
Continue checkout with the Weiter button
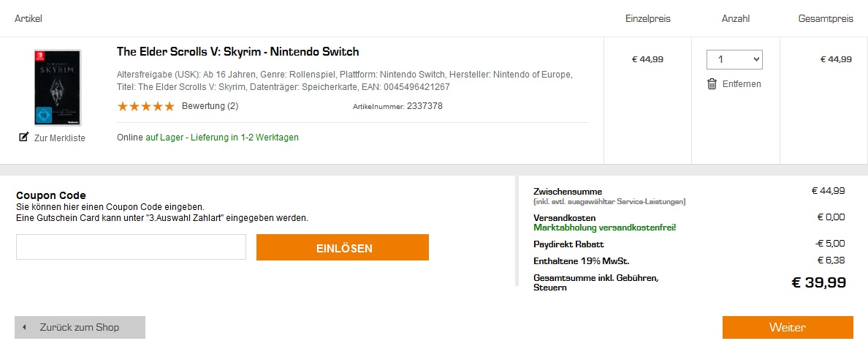point(787,327)
